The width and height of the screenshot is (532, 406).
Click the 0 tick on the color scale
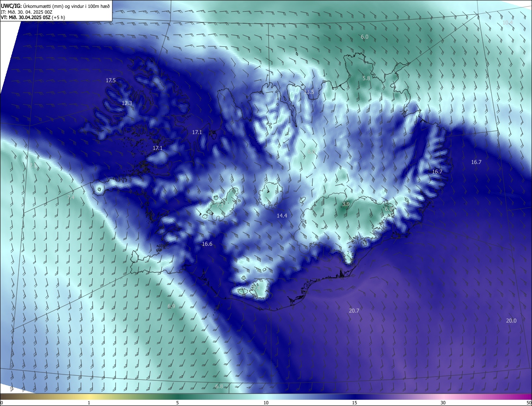(2, 403)
